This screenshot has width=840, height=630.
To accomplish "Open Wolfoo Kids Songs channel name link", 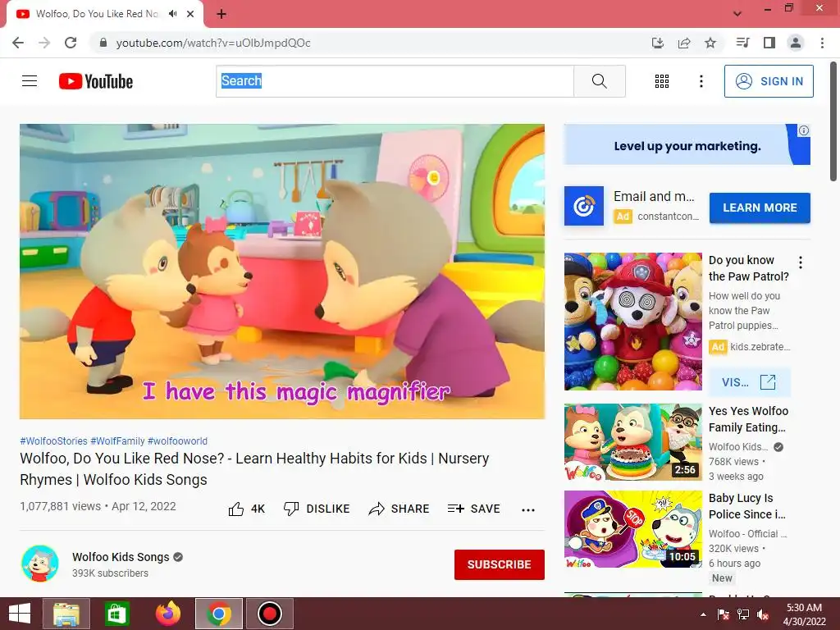I will [121, 557].
